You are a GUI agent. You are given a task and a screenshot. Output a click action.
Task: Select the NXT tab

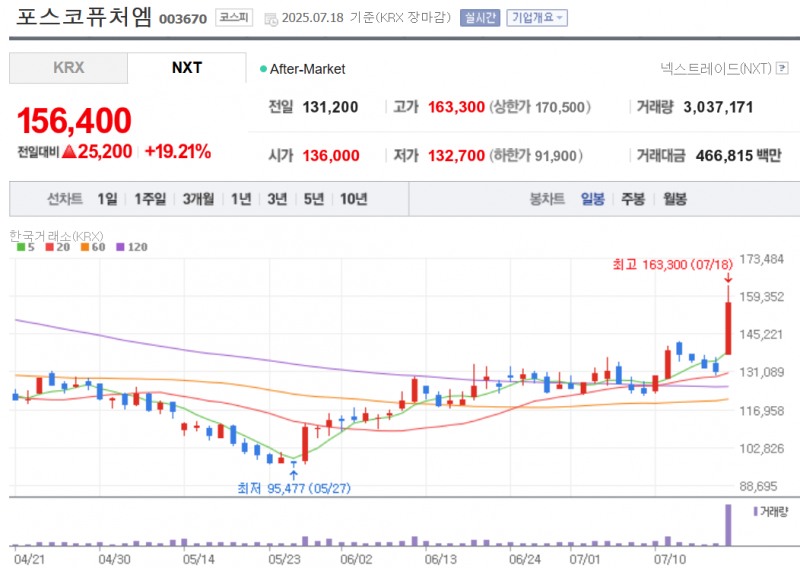[x=187, y=67]
